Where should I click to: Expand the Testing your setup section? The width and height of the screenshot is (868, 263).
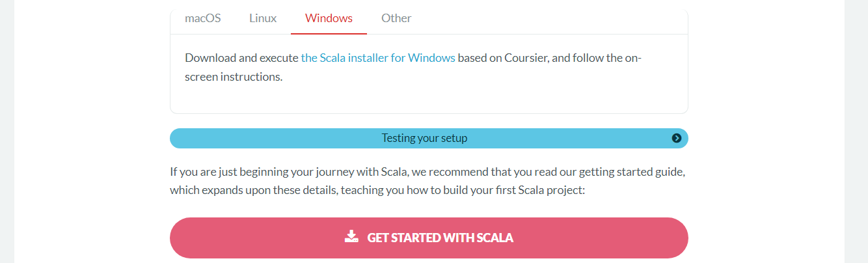[429, 138]
